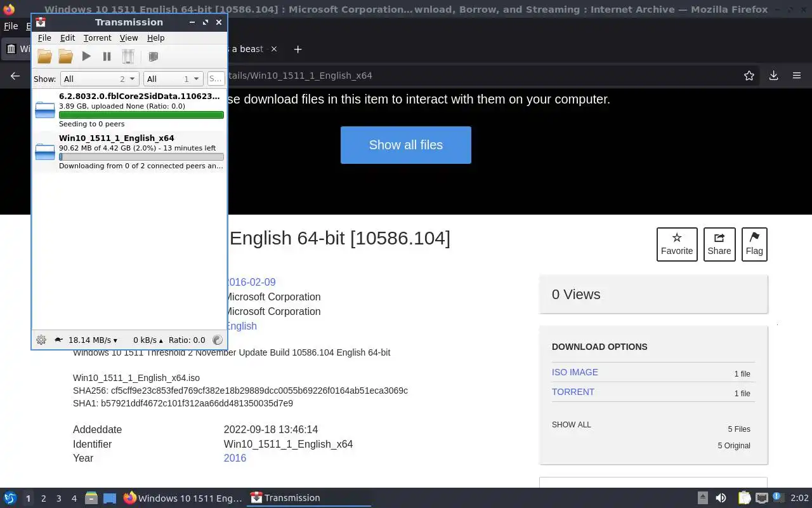The width and height of the screenshot is (812, 508).
Task: Click the Firefox tab with the archive icon
Action: [17, 49]
